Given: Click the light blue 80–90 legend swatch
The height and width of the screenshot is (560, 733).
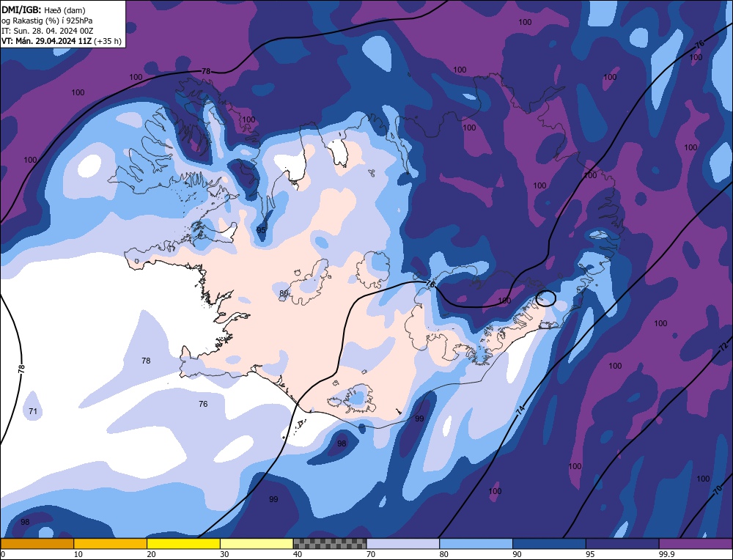Looking at the screenshot, I should click(x=476, y=544).
